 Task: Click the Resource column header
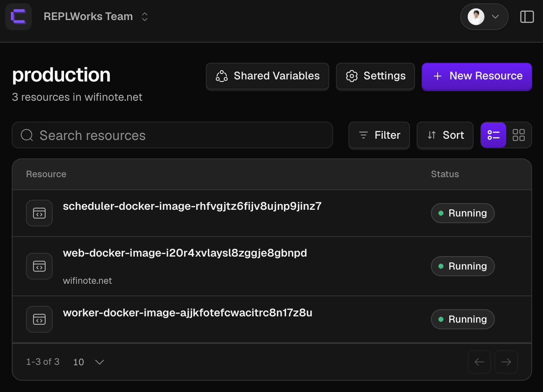[46, 174]
